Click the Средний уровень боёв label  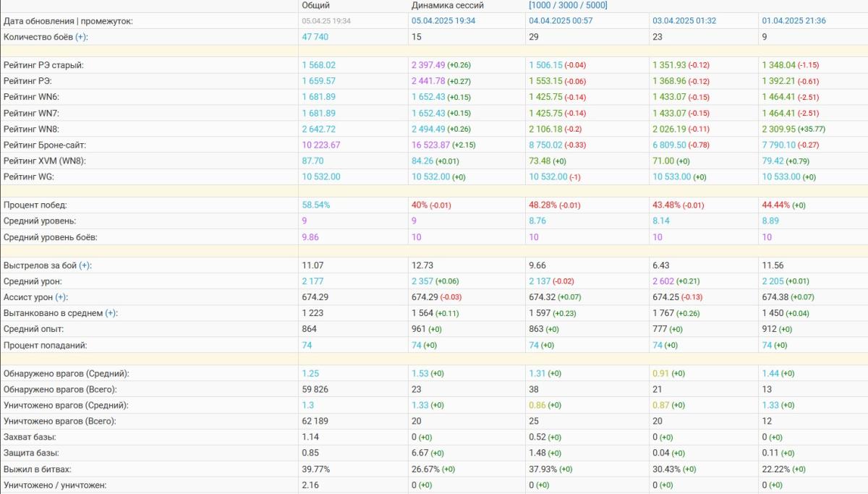coord(51,237)
